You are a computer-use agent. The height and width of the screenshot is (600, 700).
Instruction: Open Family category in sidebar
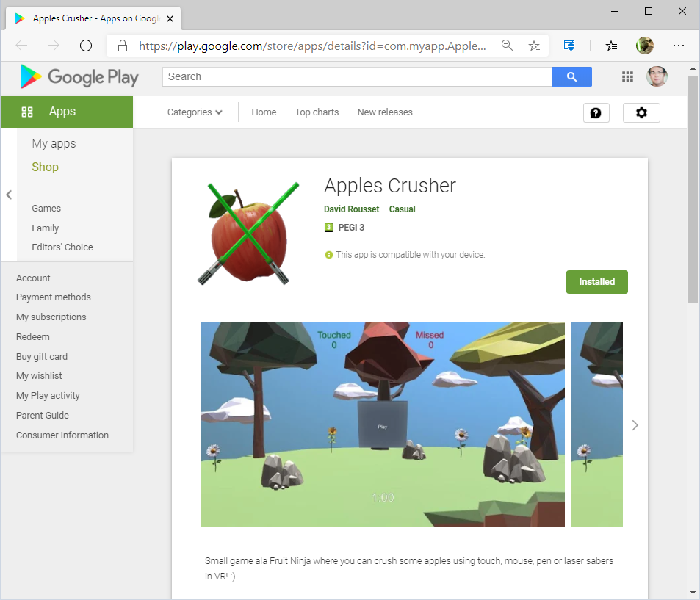coord(45,228)
